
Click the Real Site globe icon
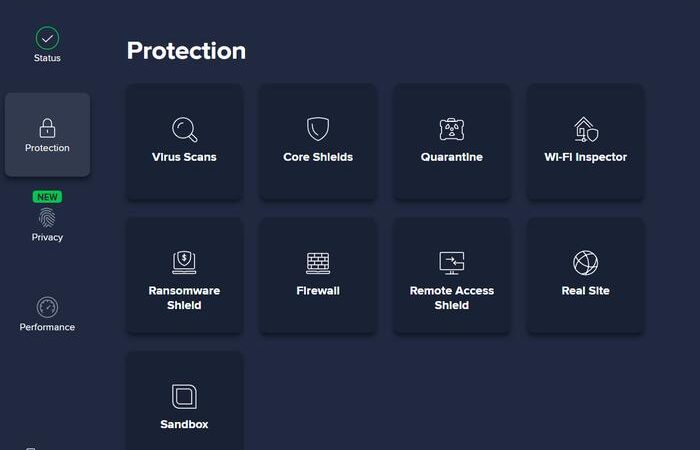point(585,263)
